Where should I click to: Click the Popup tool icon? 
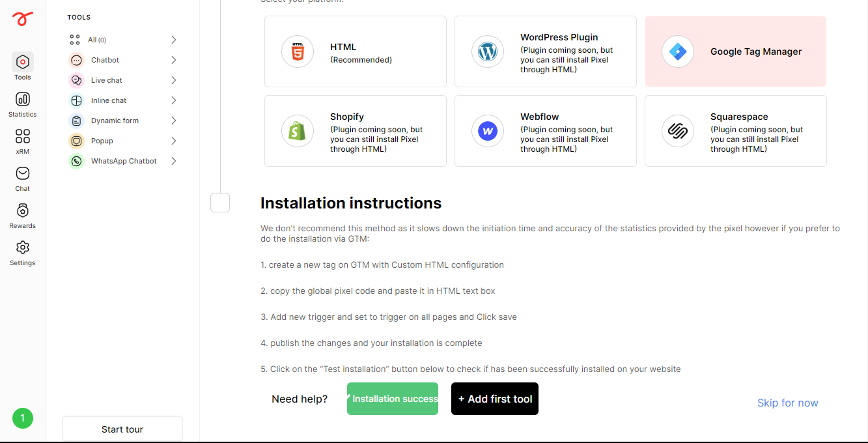coord(76,141)
